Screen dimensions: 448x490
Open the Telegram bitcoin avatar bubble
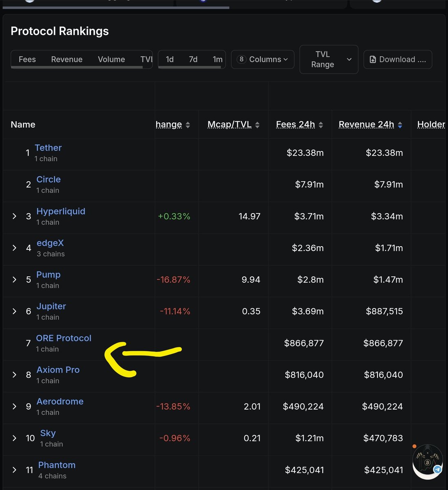coord(428,462)
